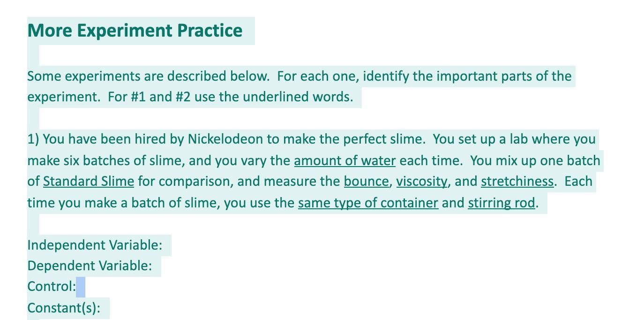Click the word Independent in answer list

[67, 245]
